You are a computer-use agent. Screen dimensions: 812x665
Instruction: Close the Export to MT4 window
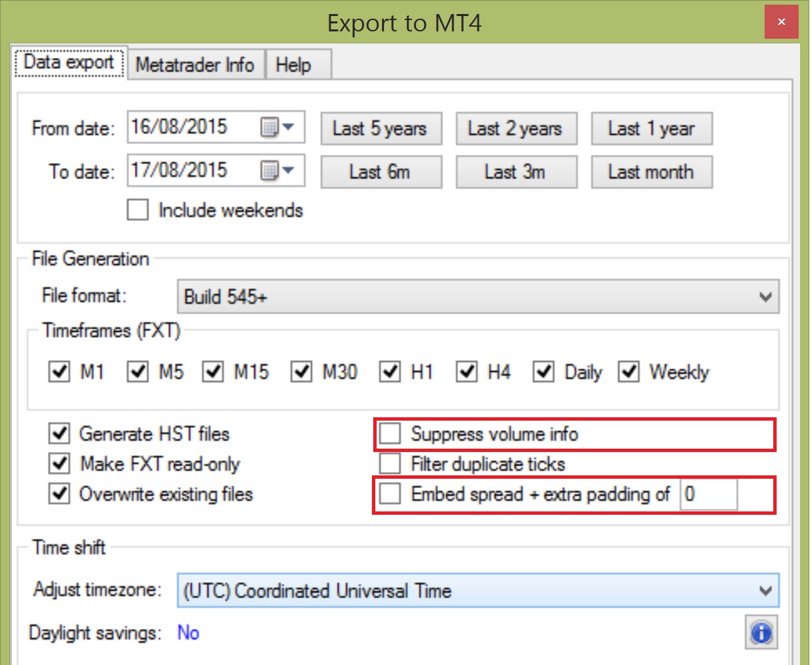click(781, 22)
